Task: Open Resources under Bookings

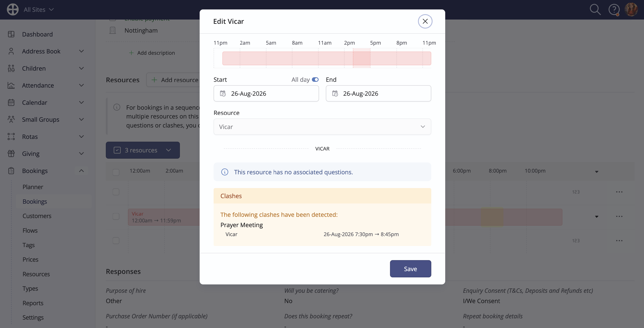Action: tap(36, 274)
